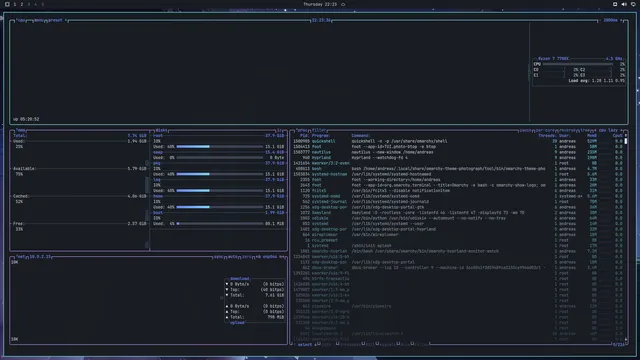
Task: Click the select button in process footer
Action: (x=305, y=344)
